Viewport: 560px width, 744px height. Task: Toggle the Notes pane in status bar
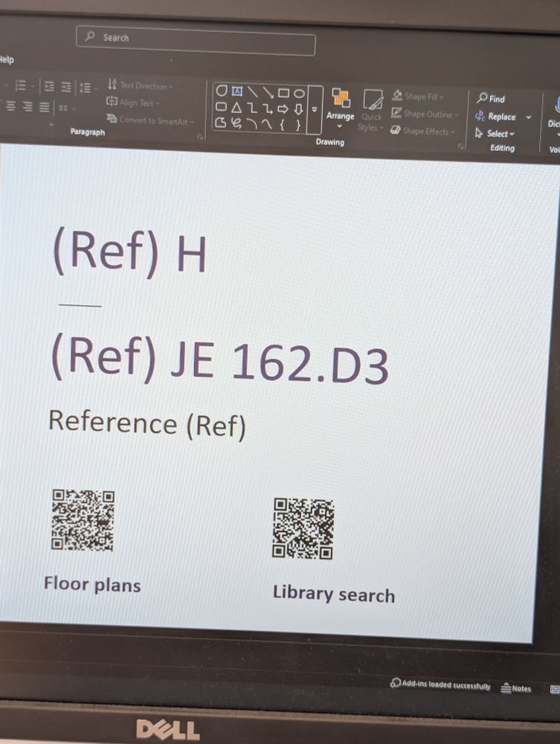516,688
